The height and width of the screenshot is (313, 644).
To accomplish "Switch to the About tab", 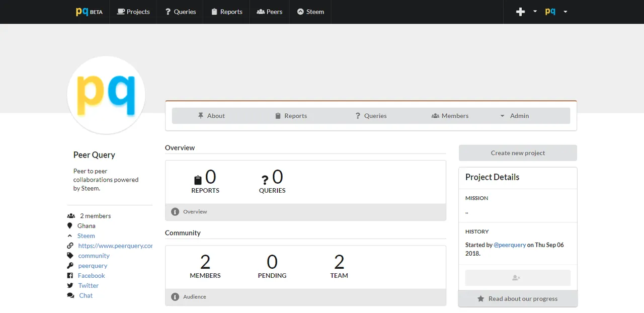I will pyautogui.click(x=211, y=116).
